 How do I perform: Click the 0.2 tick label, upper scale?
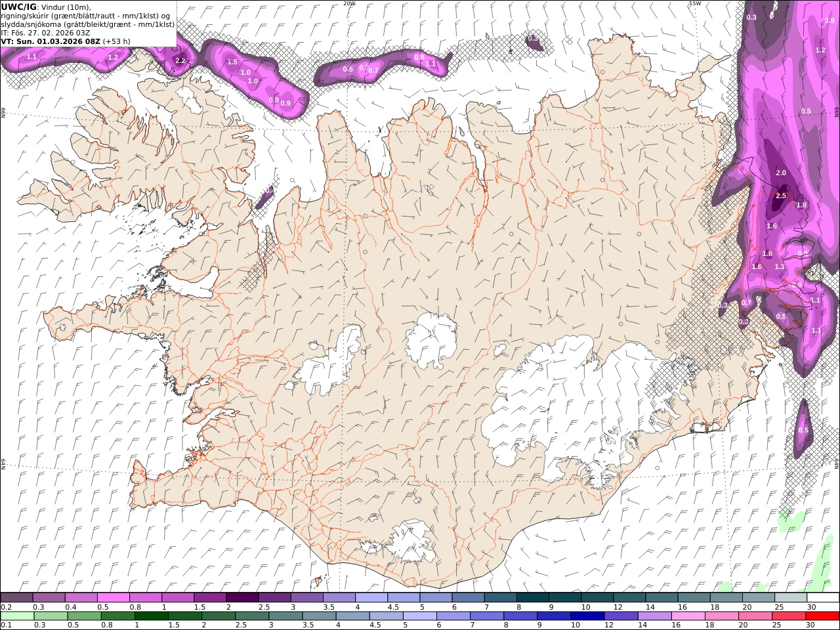click(5, 607)
